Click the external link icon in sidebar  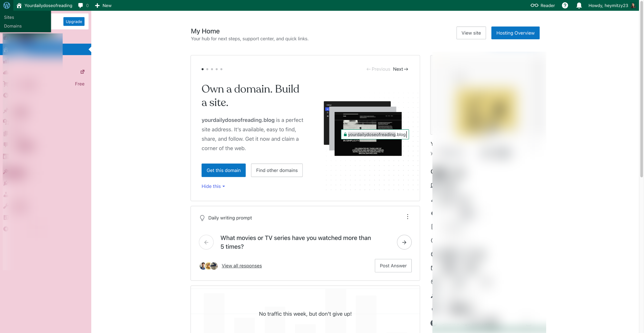pos(82,72)
